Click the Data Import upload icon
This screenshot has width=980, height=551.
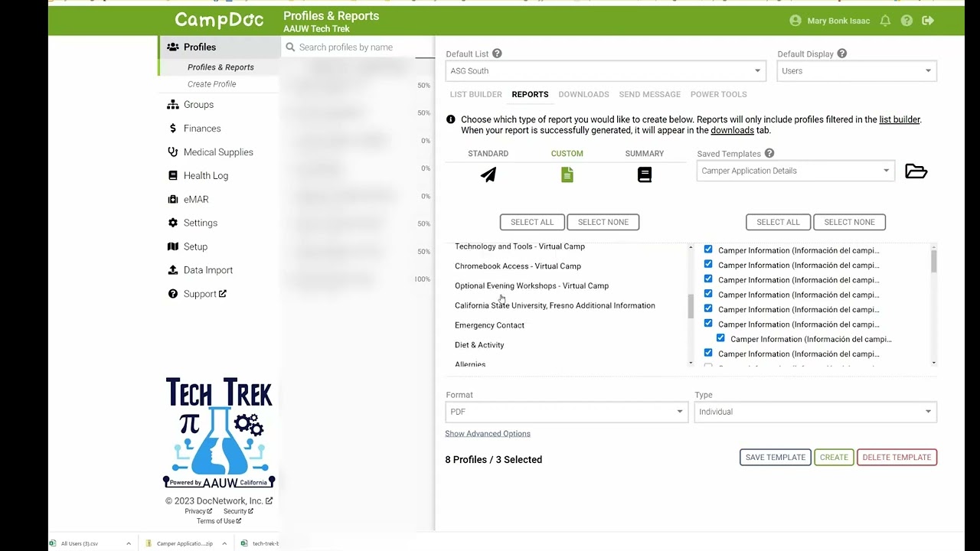(x=173, y=270)
